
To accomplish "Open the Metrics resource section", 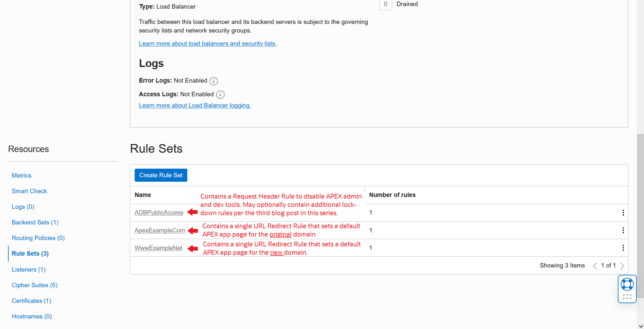I will click(x=21, y=176).
